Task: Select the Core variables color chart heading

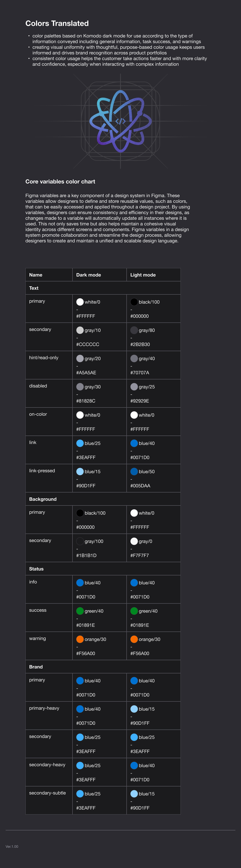Action: click(x=60, y=182)
